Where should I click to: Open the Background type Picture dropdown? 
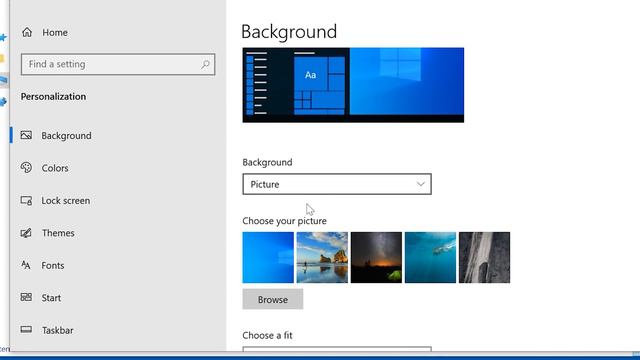(x=337, y=184)
